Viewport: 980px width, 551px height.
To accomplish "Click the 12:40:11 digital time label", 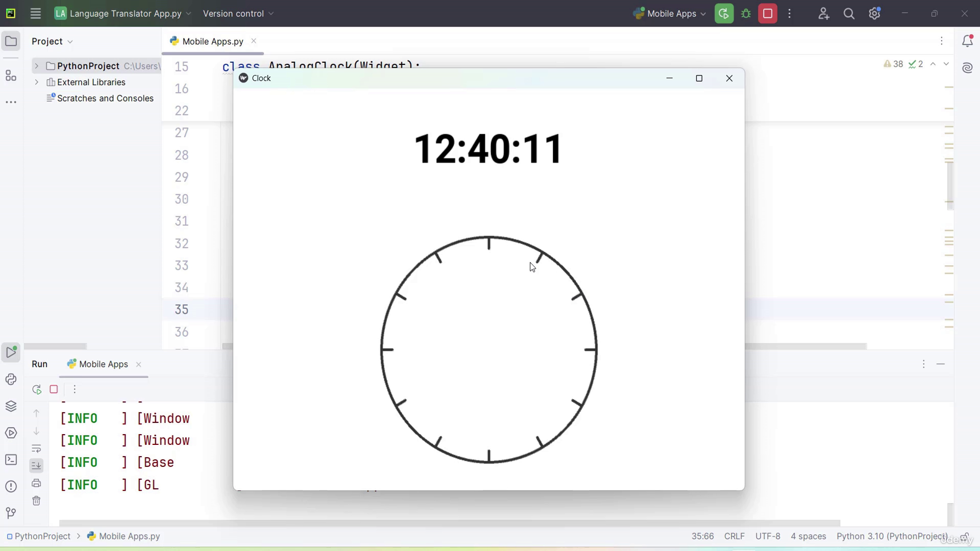I will [488, 149].
